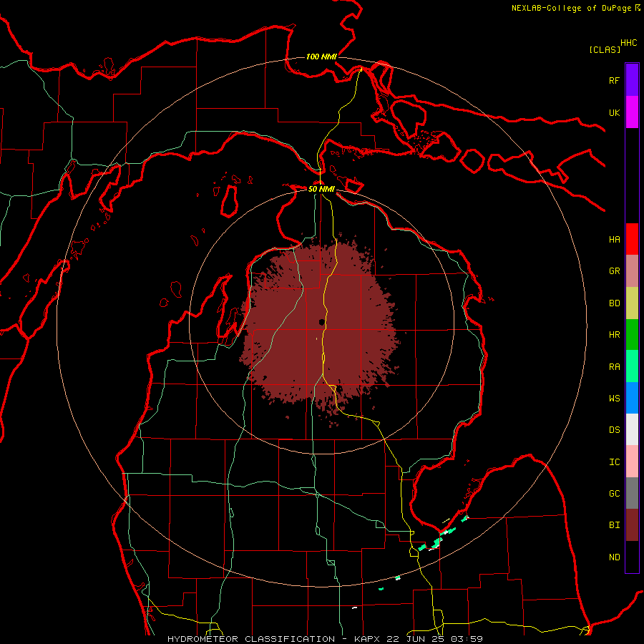The height and width of the screenshot is (644, 644).
Task: Click the RA legend label
Action: coord(614,367)
